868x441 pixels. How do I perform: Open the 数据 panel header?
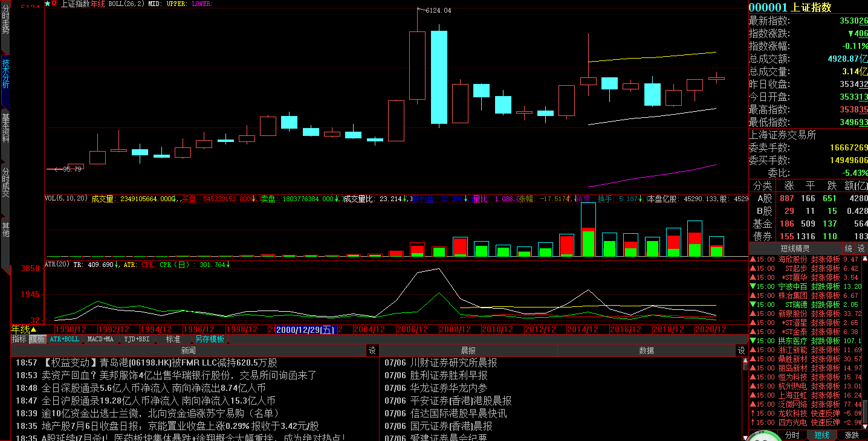pyautogui.click(x=646, y=350)
